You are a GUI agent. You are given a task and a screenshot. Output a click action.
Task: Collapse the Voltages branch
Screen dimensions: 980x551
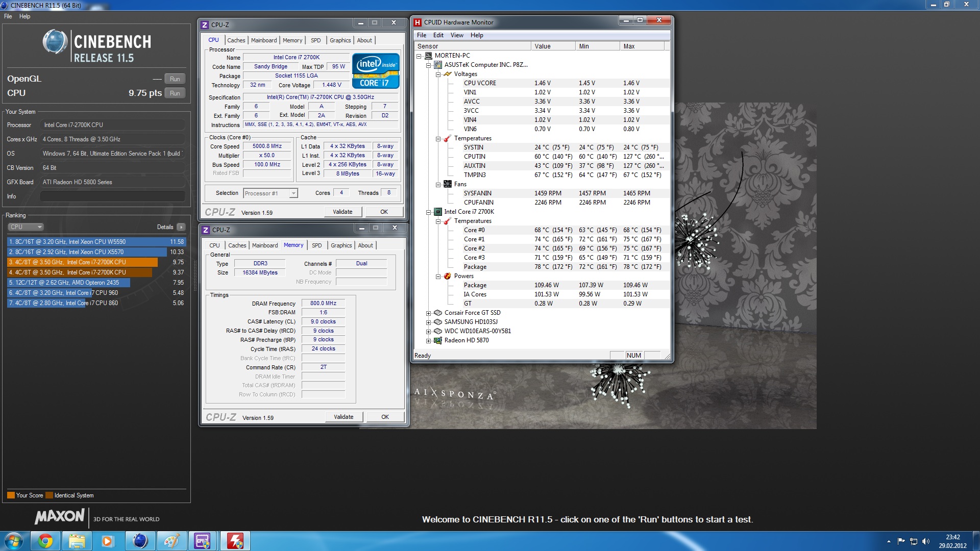pyautogui.click(x=438, y=74)
